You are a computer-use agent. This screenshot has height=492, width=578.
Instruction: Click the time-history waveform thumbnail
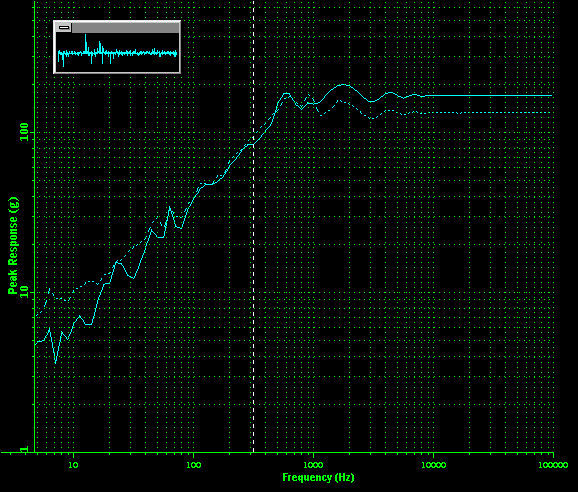[x=117, y=52]
